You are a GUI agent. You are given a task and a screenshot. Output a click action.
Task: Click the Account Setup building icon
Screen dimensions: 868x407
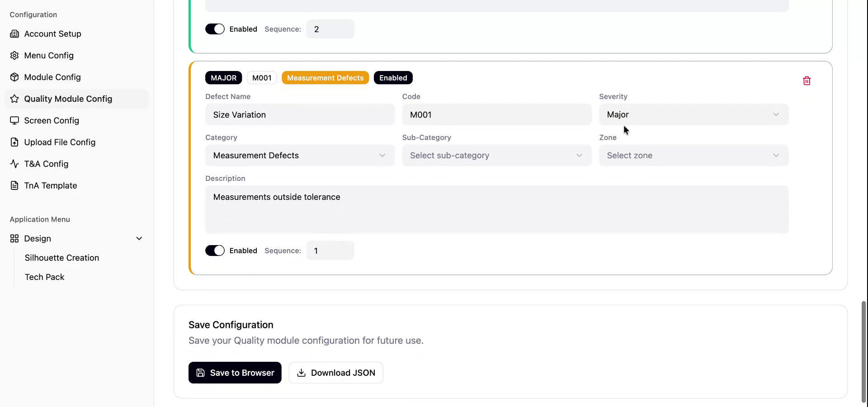pos(14,34)
